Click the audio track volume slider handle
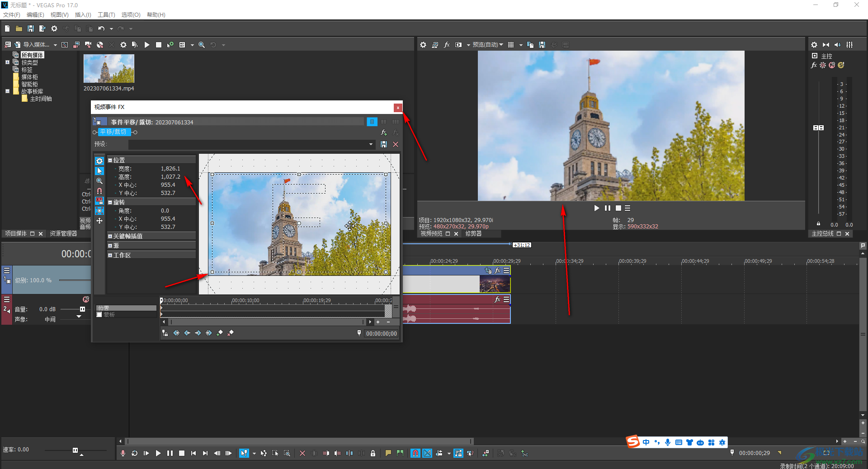This screenshot has height=469, width=868. click(x=82, y=309)
